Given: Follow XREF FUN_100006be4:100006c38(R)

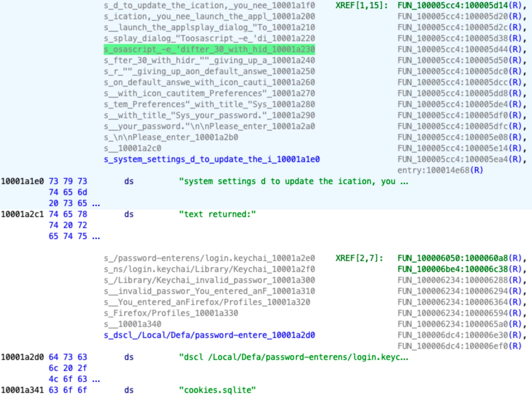Looking at the screenshot, I should (x=460, y=269).
